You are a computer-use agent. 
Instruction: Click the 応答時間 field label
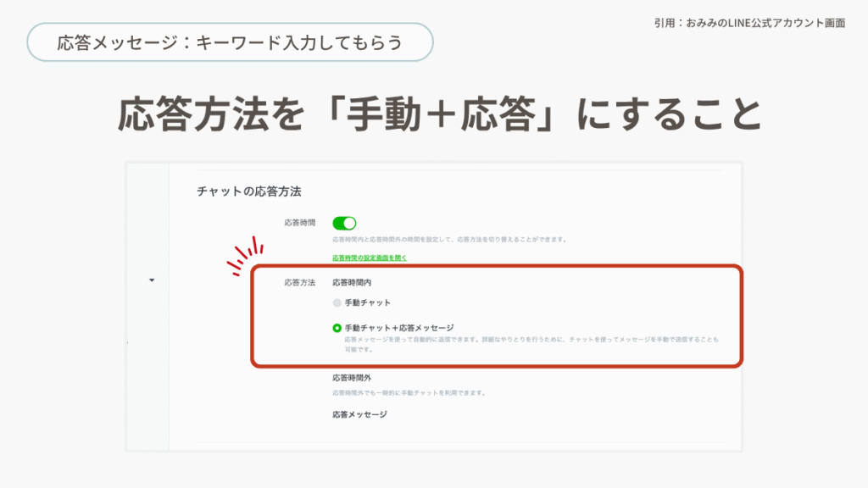299,223
